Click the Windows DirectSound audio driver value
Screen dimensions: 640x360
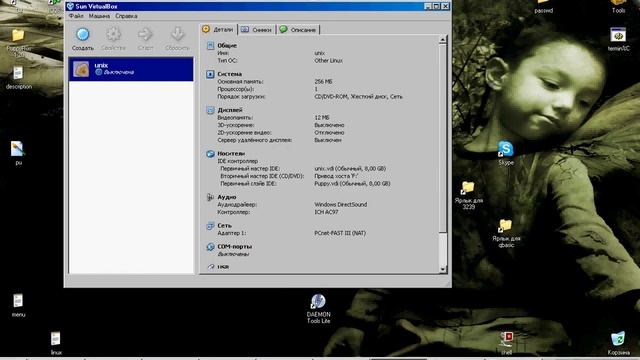click(341, 204)
